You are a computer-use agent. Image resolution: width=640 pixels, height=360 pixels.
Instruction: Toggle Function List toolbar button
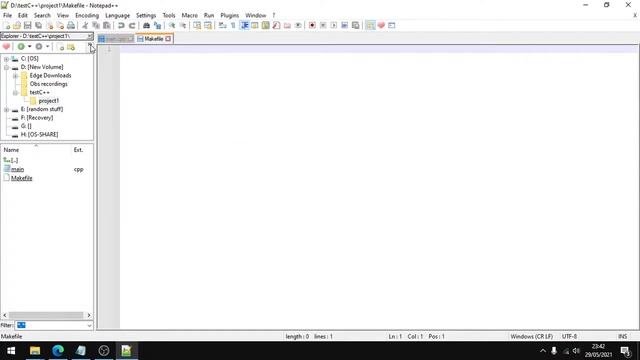coord(276,25)
